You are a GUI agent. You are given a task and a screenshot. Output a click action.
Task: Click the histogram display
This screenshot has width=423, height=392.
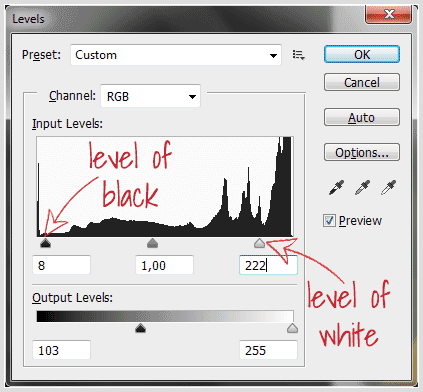(165, 187)
